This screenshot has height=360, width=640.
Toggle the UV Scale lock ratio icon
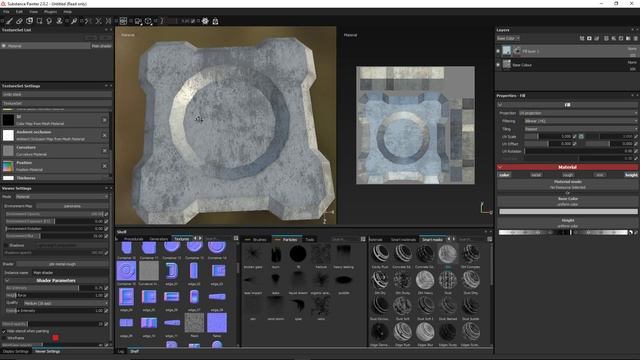[581, 136]
